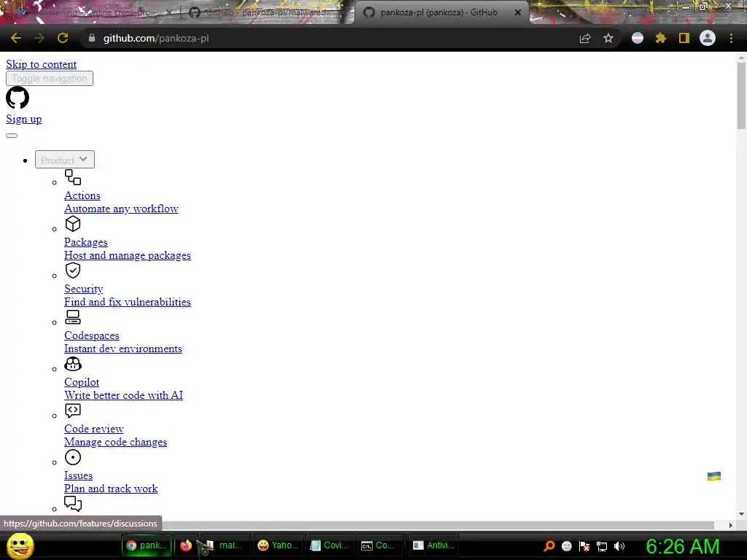Click the vertical scrollbar thumb
Screen dimensions: 747x560
click(741, 96)
